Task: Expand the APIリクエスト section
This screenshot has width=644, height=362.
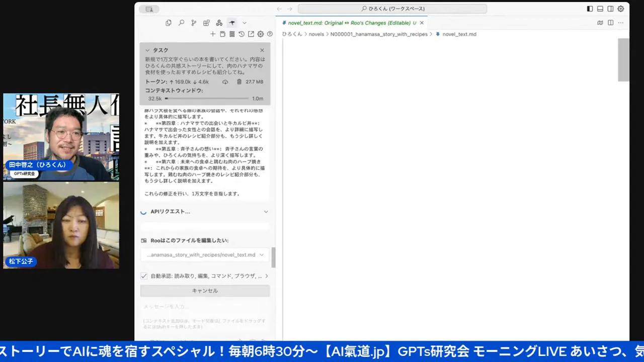Action: [x=266, y=211]
